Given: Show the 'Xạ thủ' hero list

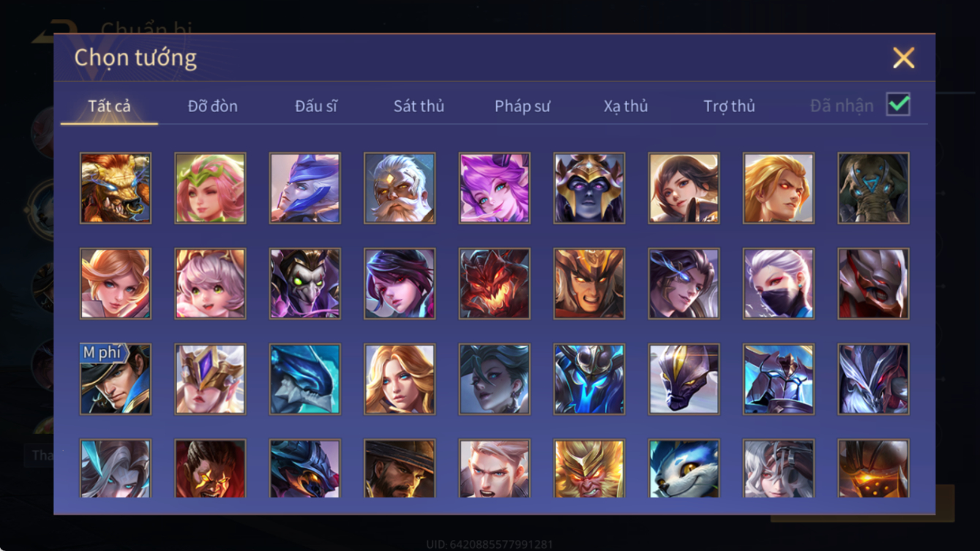Looking at the screenshot, I should pos(626,106).
